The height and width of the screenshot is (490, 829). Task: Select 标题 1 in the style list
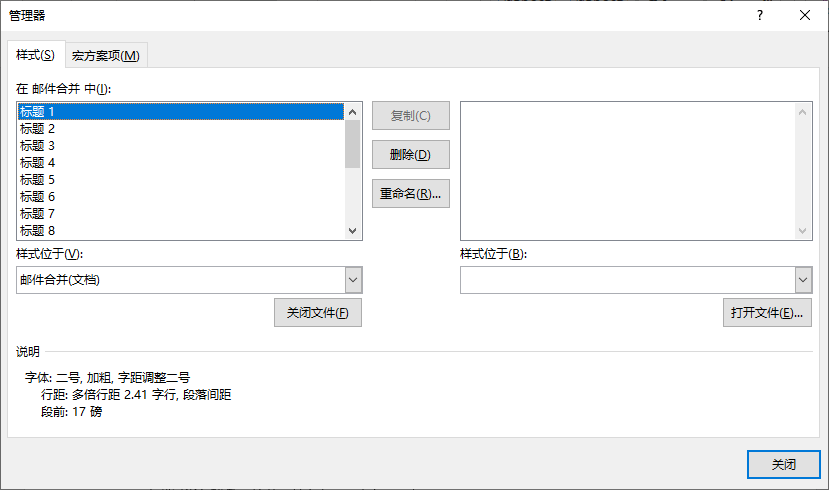[181, 112]
